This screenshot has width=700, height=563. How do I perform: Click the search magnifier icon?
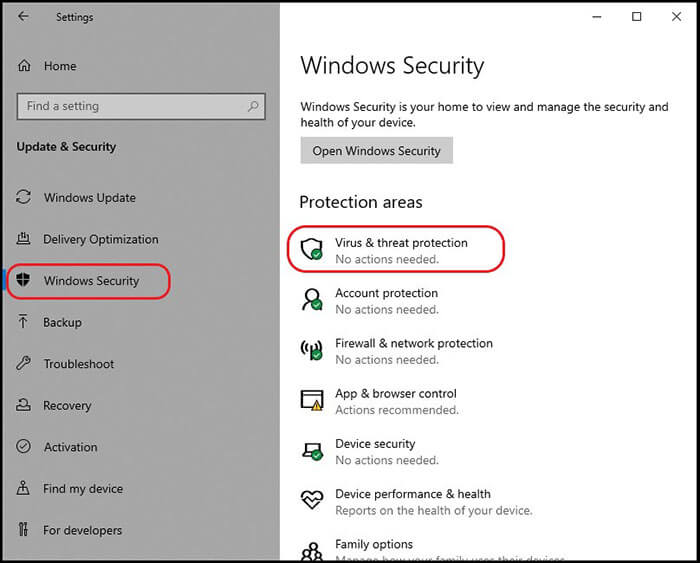coord(254,106)
